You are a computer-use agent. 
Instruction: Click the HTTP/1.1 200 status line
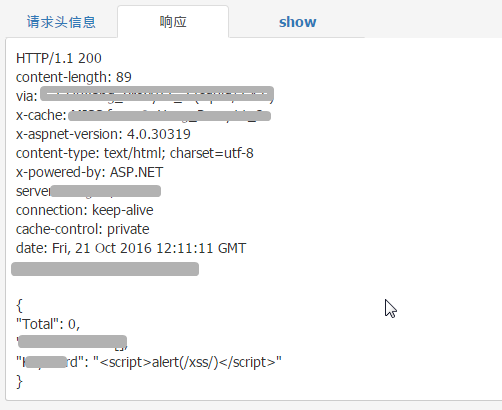click(x=59, y=58)
